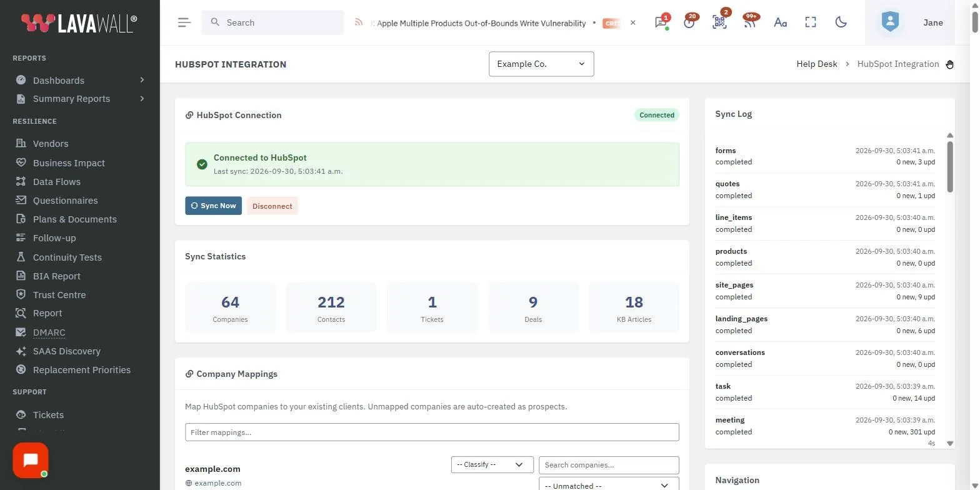Open the BIA Report page
Viewport: 980px width, 490px height.
(x=57, y=276)
